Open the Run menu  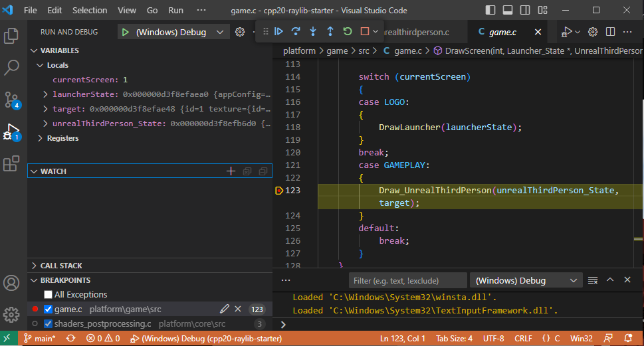[x=175, y=10]
